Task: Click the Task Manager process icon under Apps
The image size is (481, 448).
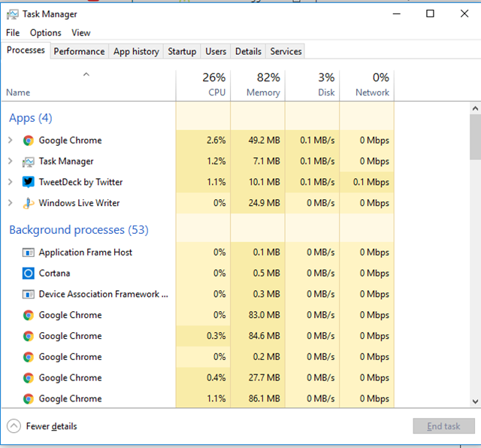Action: click(29, 162)
